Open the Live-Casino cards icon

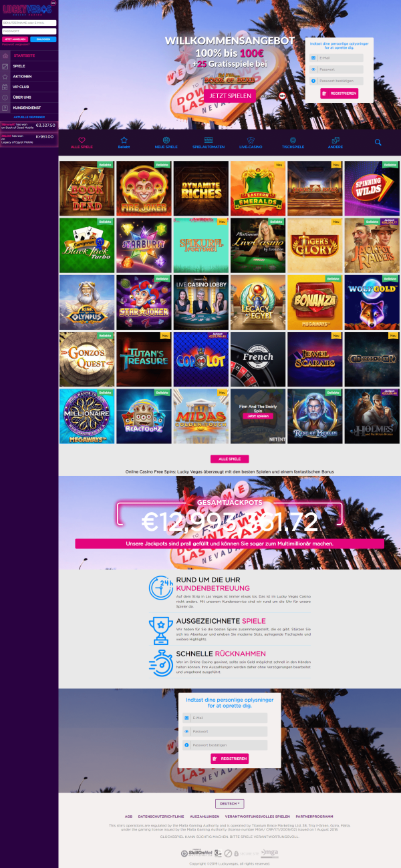coord(251,142)
